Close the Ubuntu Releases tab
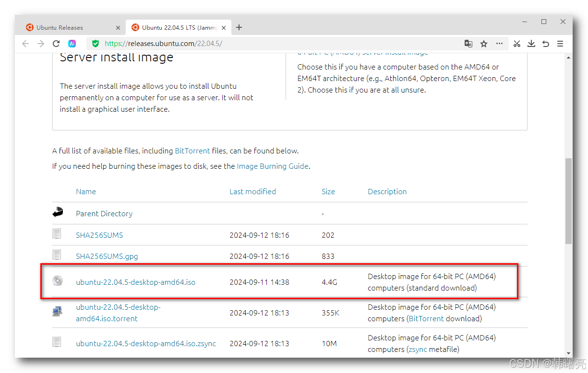Image resolution: width=588 pixels, height=373 pixels. click(118, 28)
